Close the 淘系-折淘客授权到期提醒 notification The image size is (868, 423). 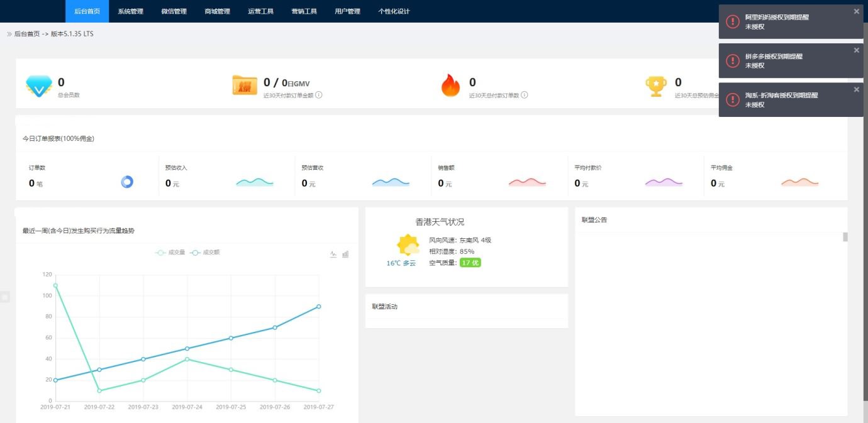(x=856, y=89)
